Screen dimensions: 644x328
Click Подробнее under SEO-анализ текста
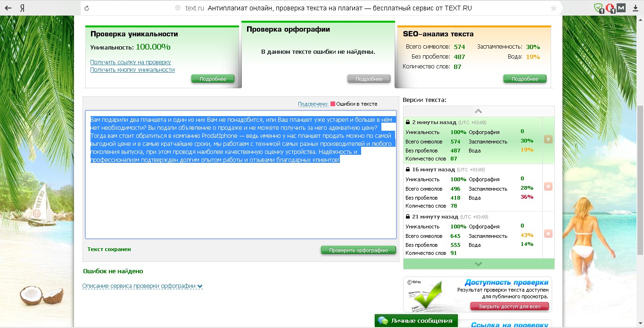point(525,79)
